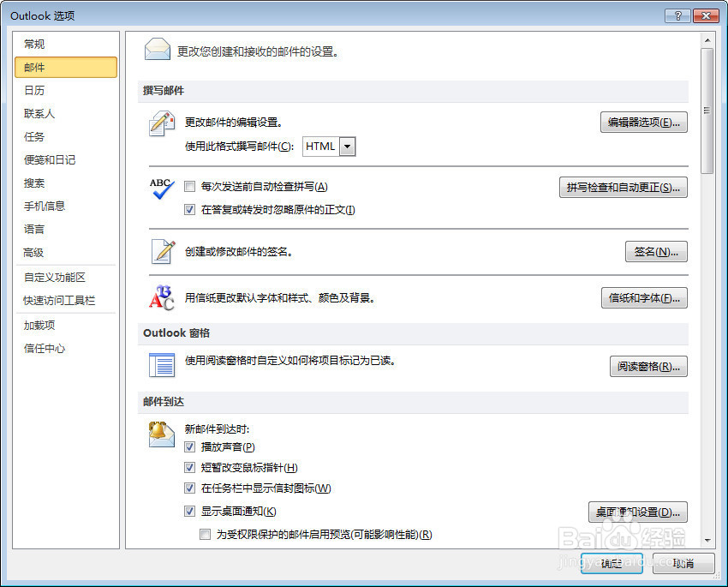Screen dimensions: 728x587
Task: Click the compose message pencil icon
Action: (162, 123)
